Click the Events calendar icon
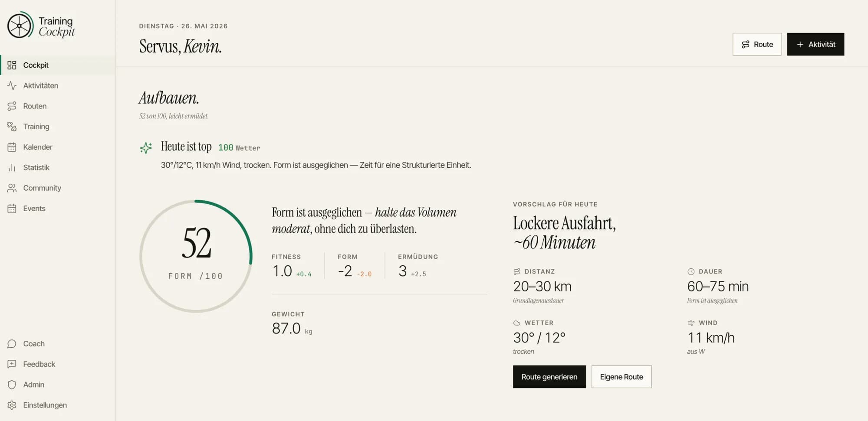 12,208
